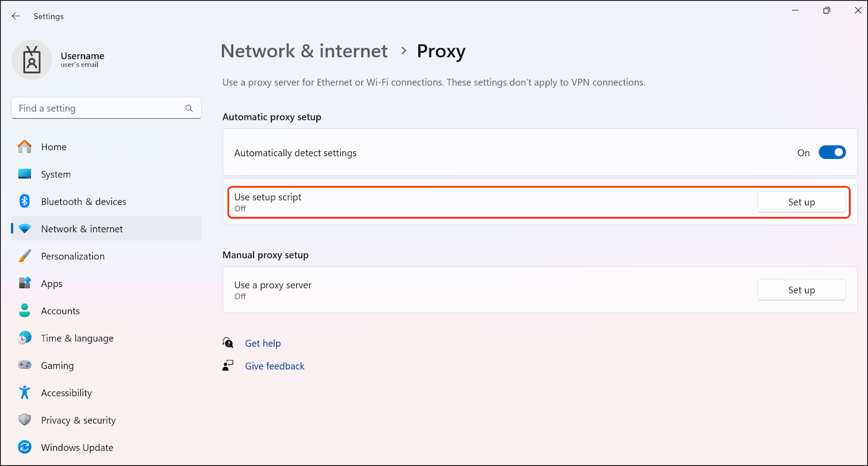
Task: Click the Windows Update icon
Action: (x=25, y=447)
